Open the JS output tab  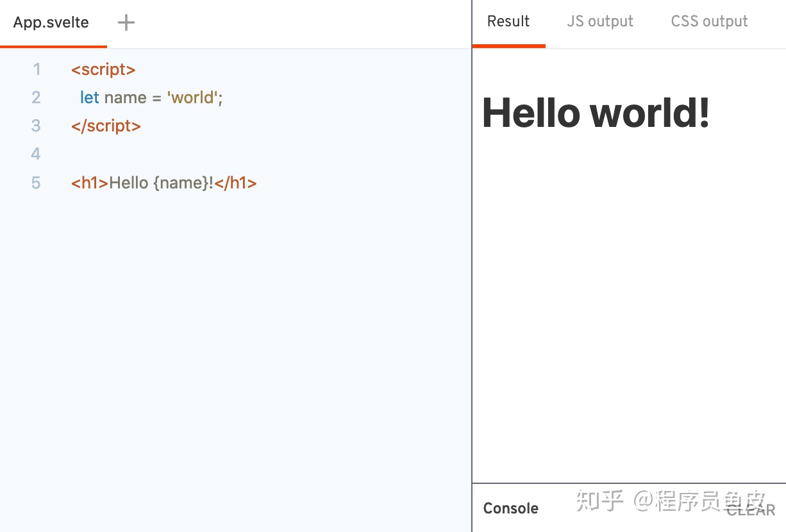point(600,22)
